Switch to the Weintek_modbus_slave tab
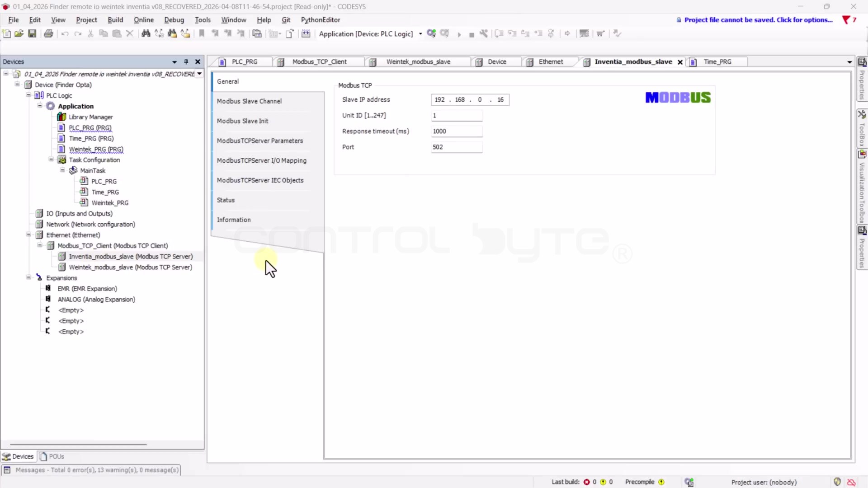The height and width of the screenshot is (488, 868). pyautogui.click(x=418, y=62)
